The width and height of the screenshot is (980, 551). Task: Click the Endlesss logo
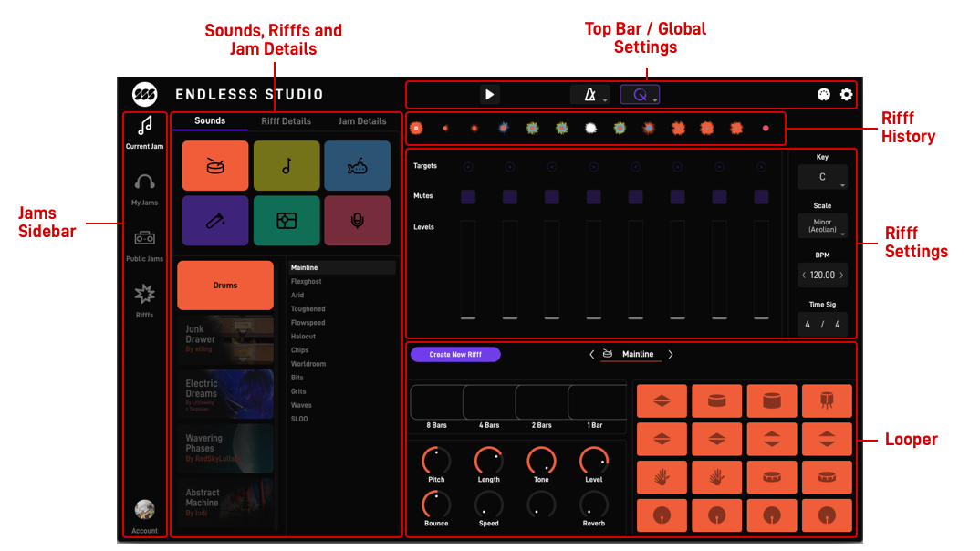pyautogui.click(x=144, y=94)
